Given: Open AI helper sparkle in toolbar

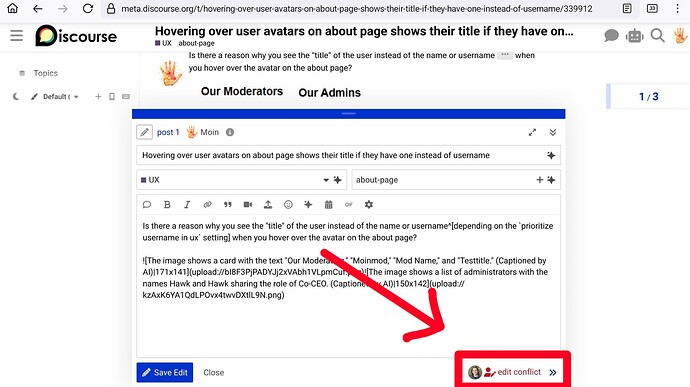Looking at the screenshot, I should (308, 204).
